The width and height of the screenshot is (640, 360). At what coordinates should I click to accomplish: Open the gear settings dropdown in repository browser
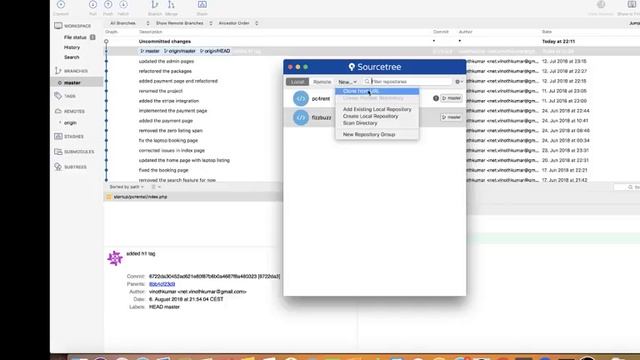pos(459,82)
